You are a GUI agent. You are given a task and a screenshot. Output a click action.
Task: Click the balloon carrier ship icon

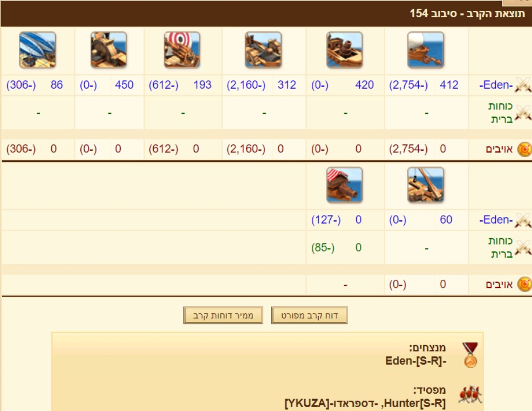pyautogui.click(x=37, y=50)
